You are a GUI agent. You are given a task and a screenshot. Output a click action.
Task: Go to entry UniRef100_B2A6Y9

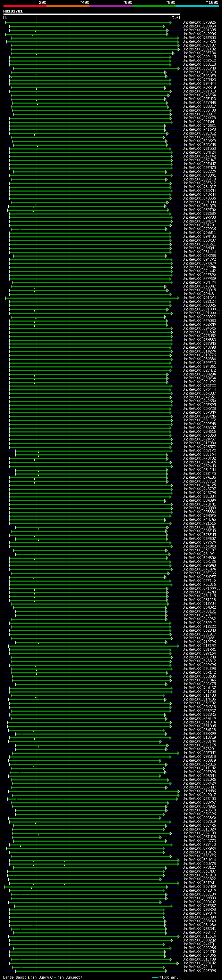pos(199,141)
